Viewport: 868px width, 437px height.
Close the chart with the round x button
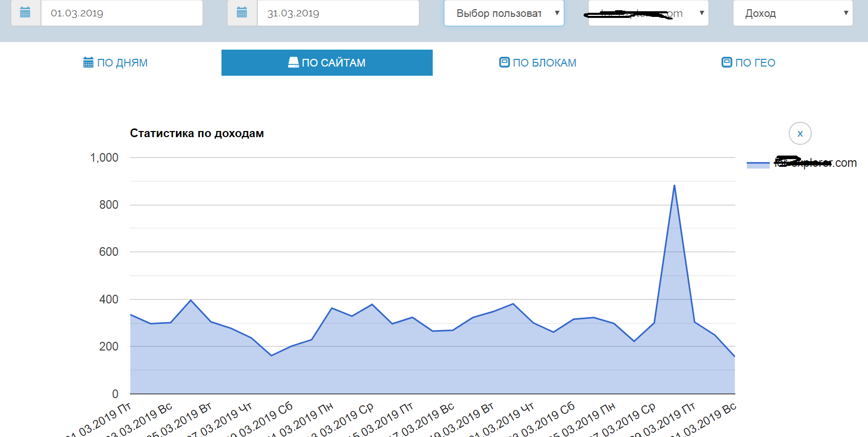pyautogui.click(x=800, y=134)
